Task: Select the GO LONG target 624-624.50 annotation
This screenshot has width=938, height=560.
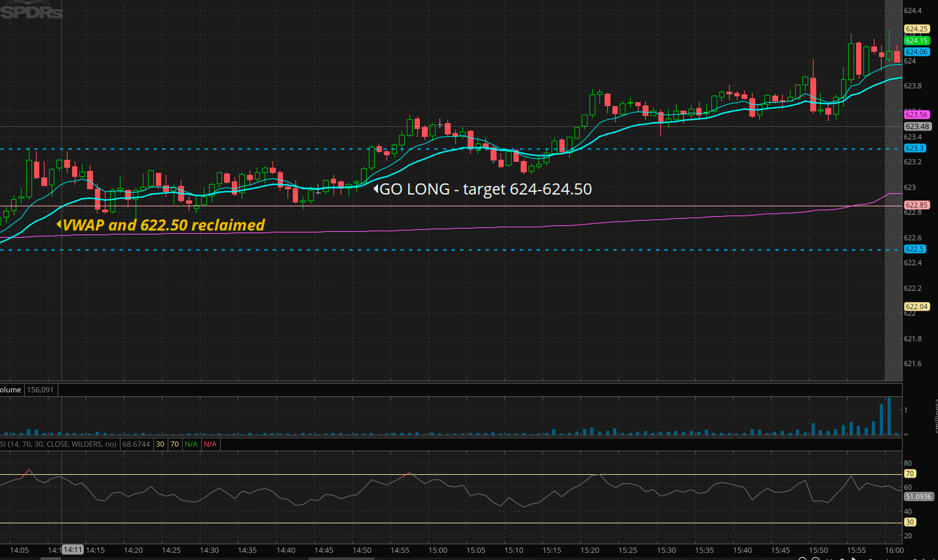Action: [x=485, y=189]
